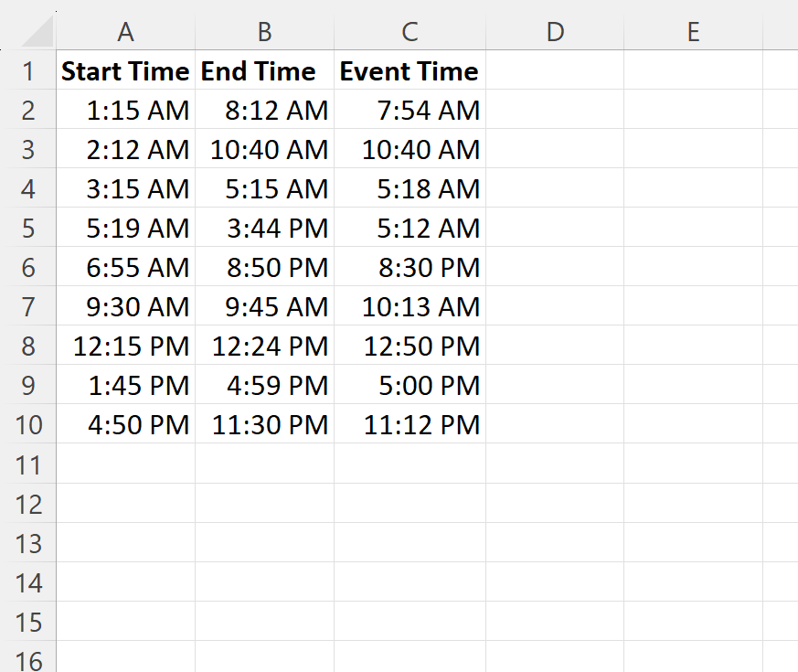798x672 pixels.
Task: Select column B header
Action: pyautogui.click(x=264, y=31)
